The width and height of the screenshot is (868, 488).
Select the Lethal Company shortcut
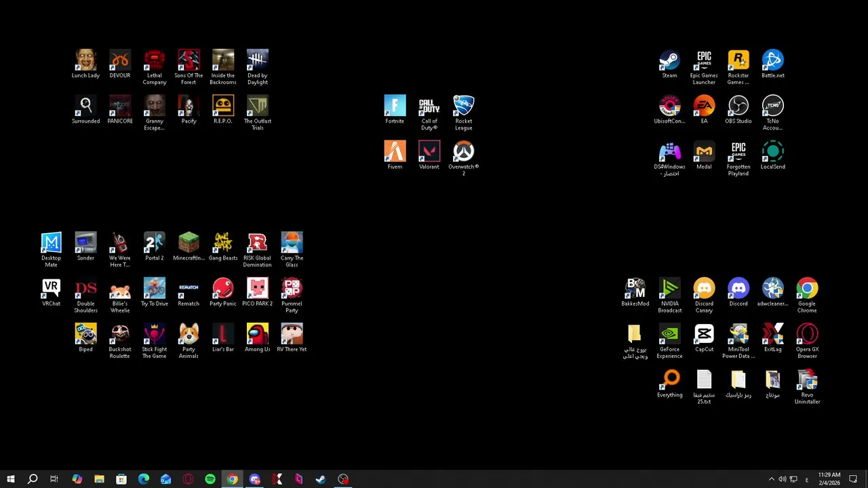(x=155, y=67)
